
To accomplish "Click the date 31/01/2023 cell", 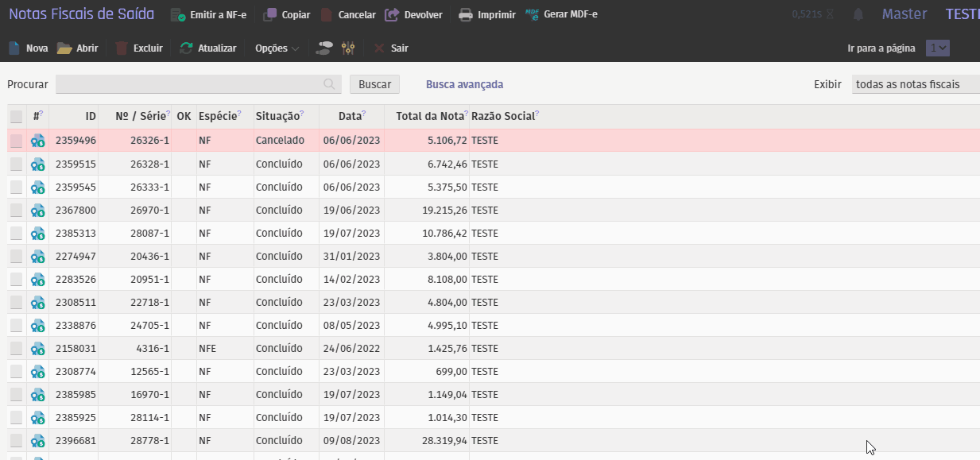I will [351, 256].
